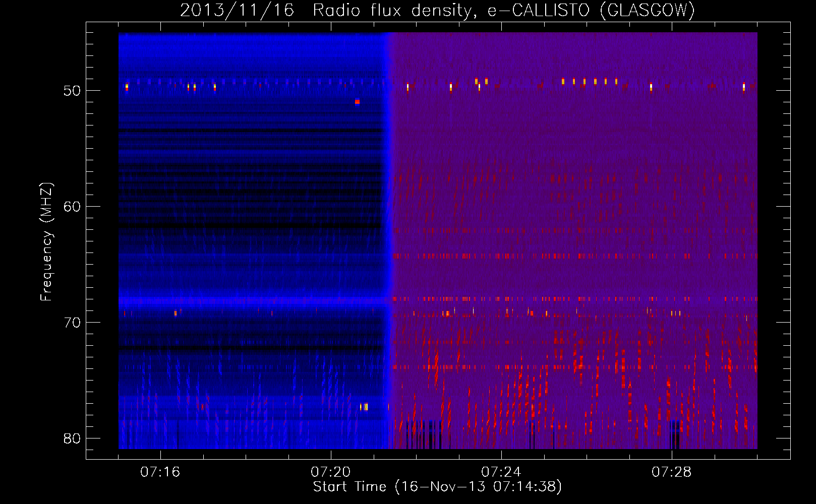Click the '80' frequency tick label

point(73,438)
